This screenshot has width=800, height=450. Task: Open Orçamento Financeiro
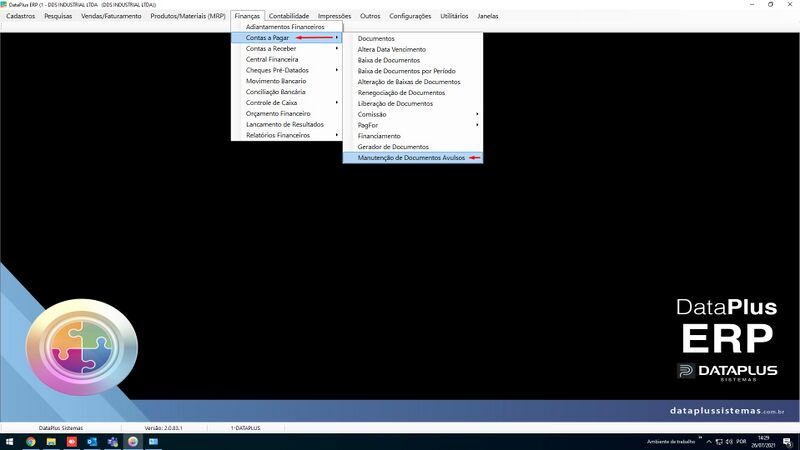[x=287, y=113]
